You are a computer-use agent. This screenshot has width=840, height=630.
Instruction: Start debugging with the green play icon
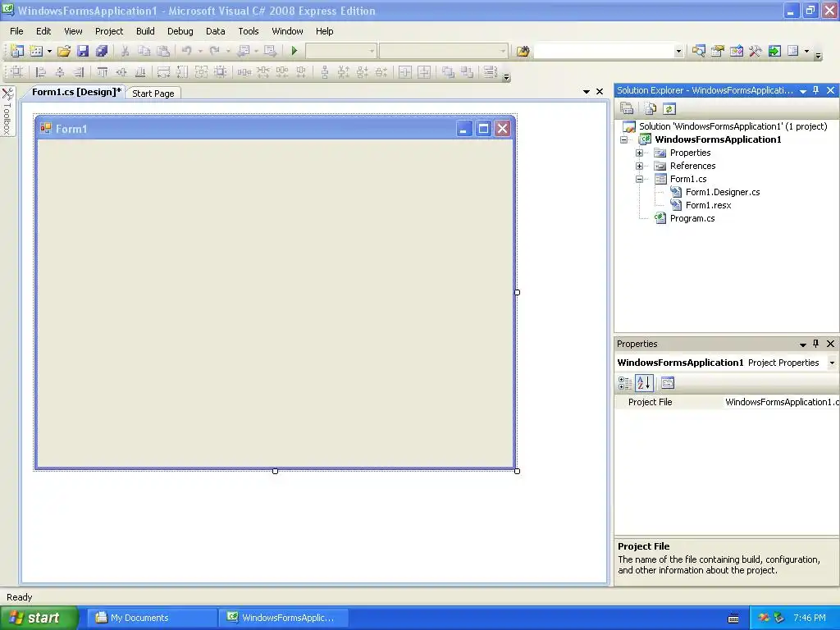[x=294, y=51]
